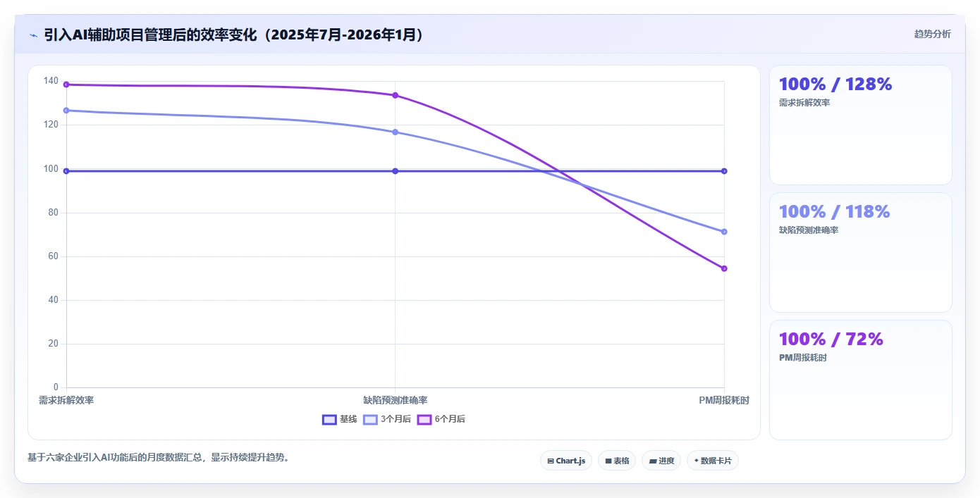Click the 6个月后 legend color box

[424, 419]
